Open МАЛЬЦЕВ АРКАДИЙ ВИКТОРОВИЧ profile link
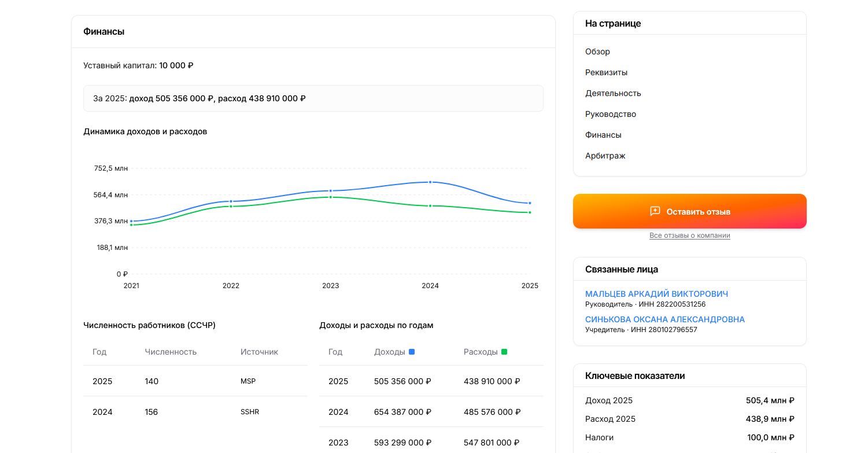Screen dimensions: 868x453 pyautogui.click(x=656, y=294)
